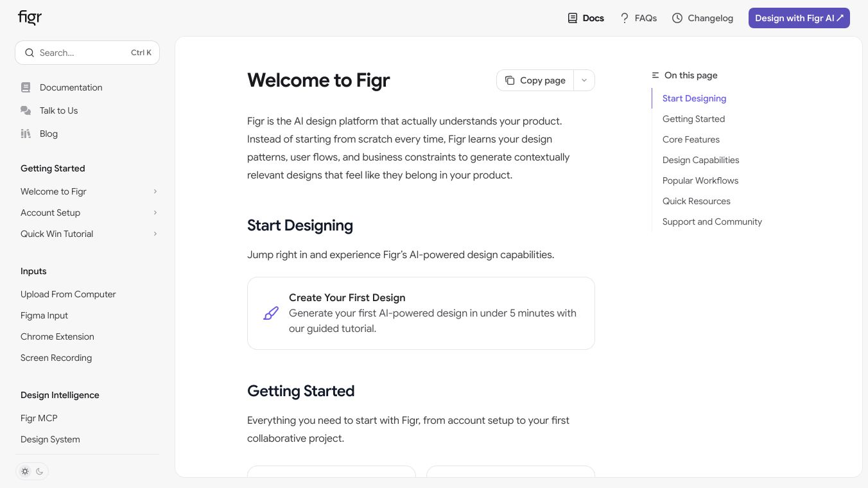868x488 pixels.
Task: Open the Quick Win Tutorial section
Action: point(155,234)
